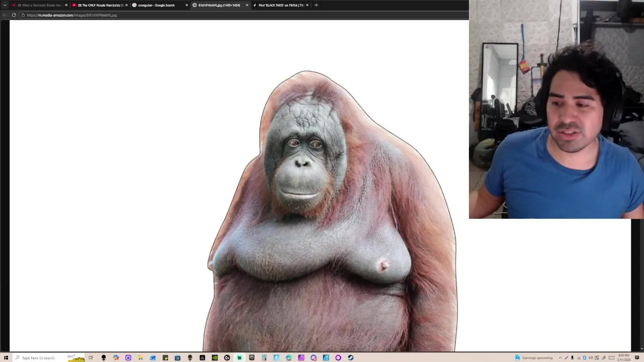The width and height of the screenshot is (644, 362).
Task: Open the Calculator taskbar icon
Action: 264,357
